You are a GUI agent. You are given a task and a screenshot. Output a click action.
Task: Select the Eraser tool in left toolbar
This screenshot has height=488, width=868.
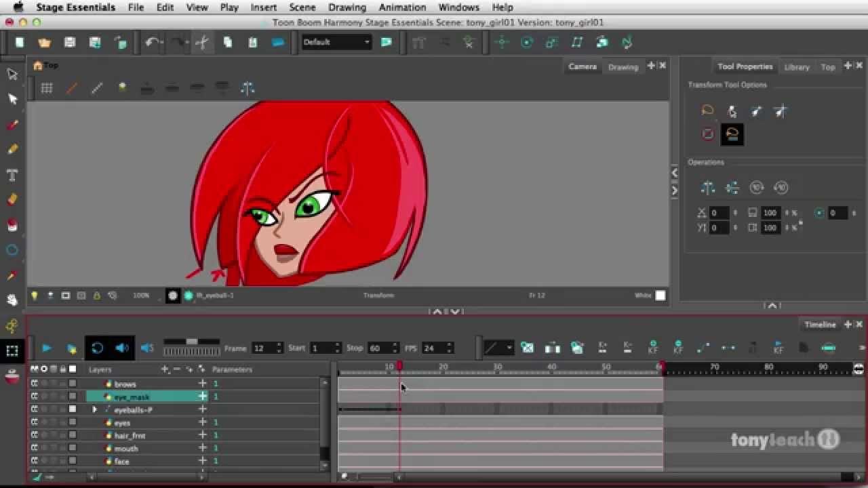[x=12, y=199]
